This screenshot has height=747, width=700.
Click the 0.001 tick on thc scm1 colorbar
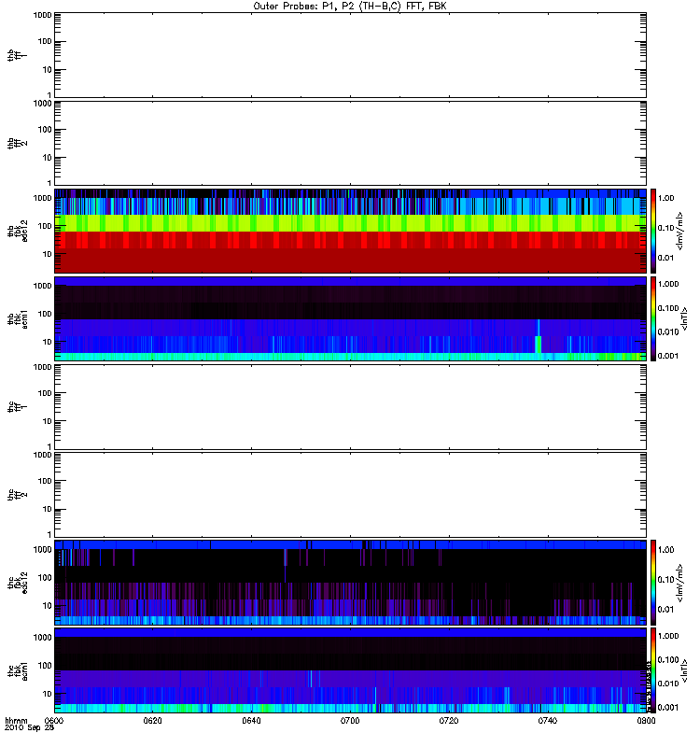point(668,708)
